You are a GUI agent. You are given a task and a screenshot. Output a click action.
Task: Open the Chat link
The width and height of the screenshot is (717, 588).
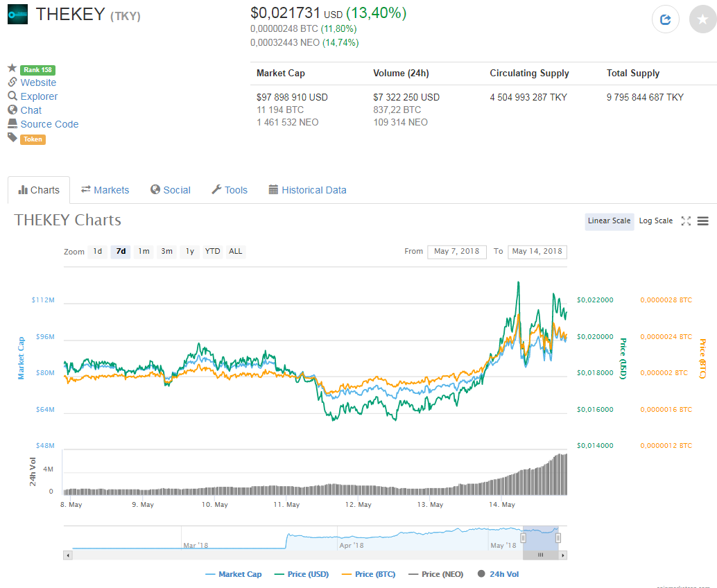(31, 110)
